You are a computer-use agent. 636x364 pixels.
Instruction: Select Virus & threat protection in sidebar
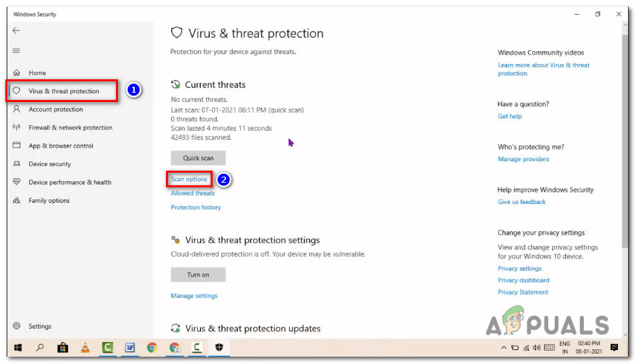tap(63, 91)
